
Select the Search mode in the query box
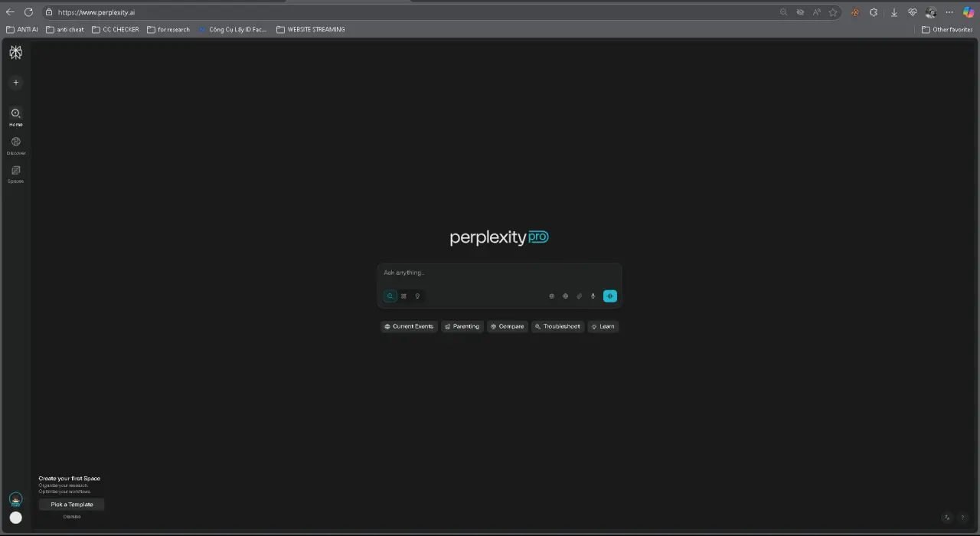point(390,296)
